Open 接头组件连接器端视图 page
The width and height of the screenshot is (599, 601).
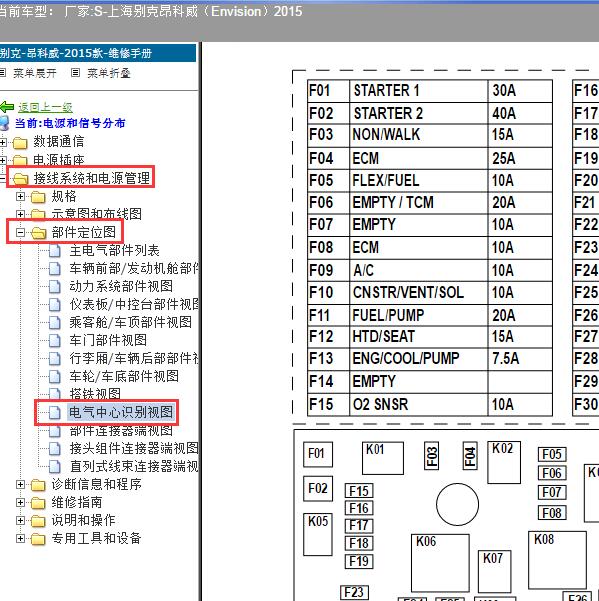click(134, 448)
